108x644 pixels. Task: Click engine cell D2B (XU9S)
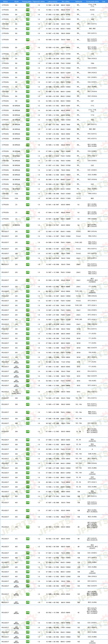pos(92,454)
